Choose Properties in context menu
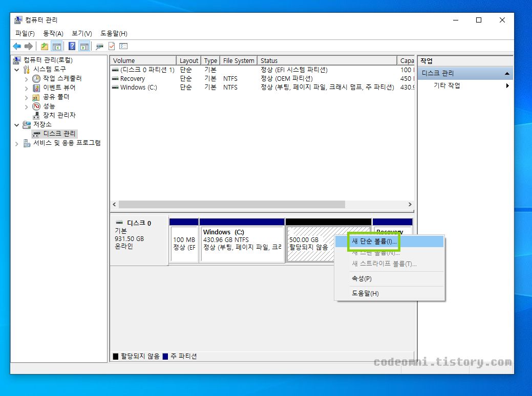This screenshot has height=396, width=532. (390, 279)
